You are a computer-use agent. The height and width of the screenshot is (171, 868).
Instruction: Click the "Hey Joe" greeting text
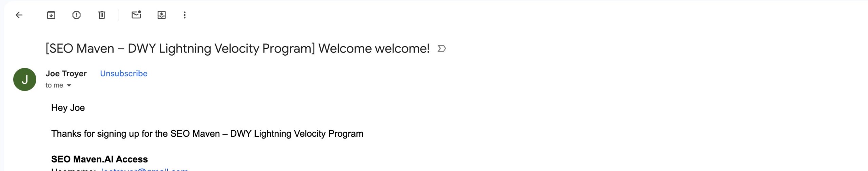pos(68,108)
